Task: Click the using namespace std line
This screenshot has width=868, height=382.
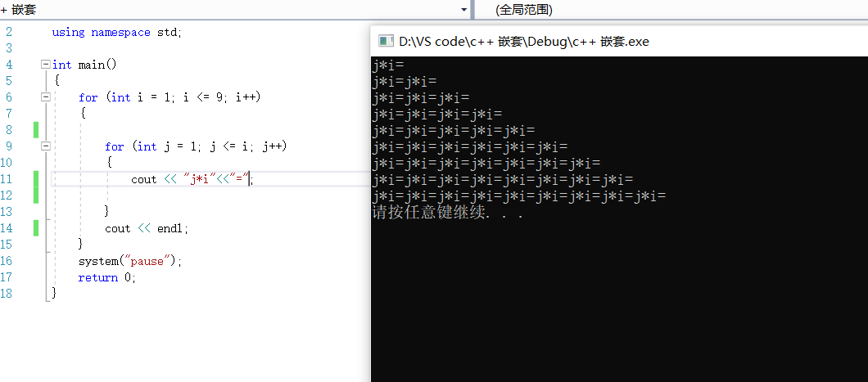Action: click(116, 32)
